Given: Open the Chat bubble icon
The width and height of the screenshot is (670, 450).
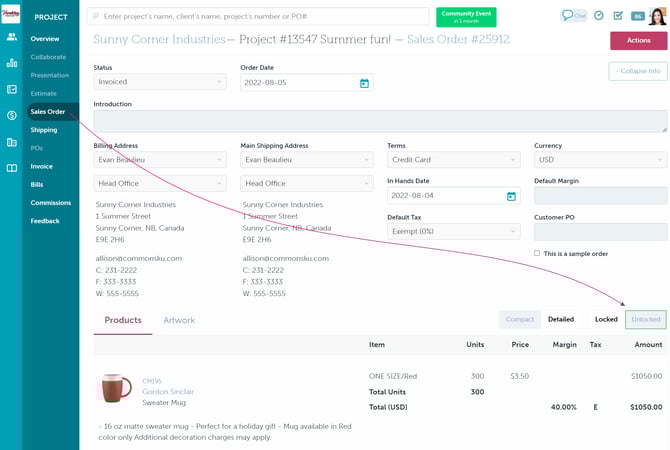Looking at the screenshot, I should (573, 16).
